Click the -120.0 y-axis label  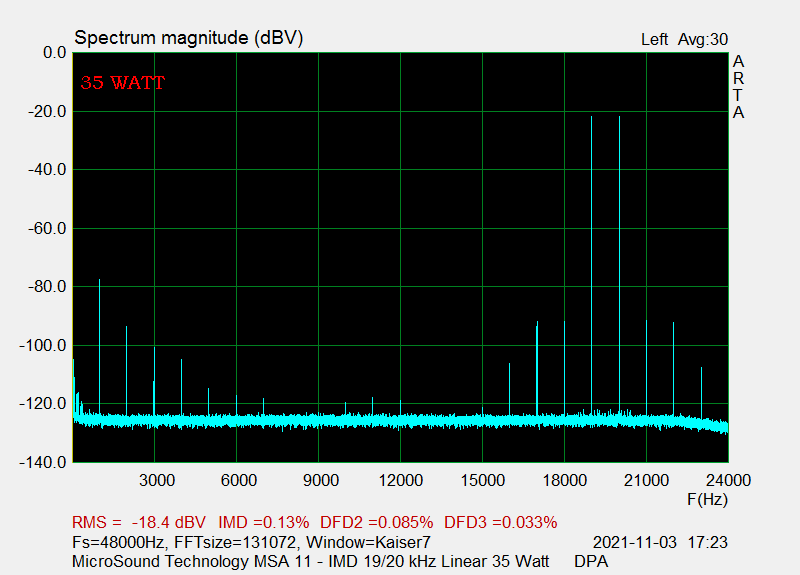43,404
